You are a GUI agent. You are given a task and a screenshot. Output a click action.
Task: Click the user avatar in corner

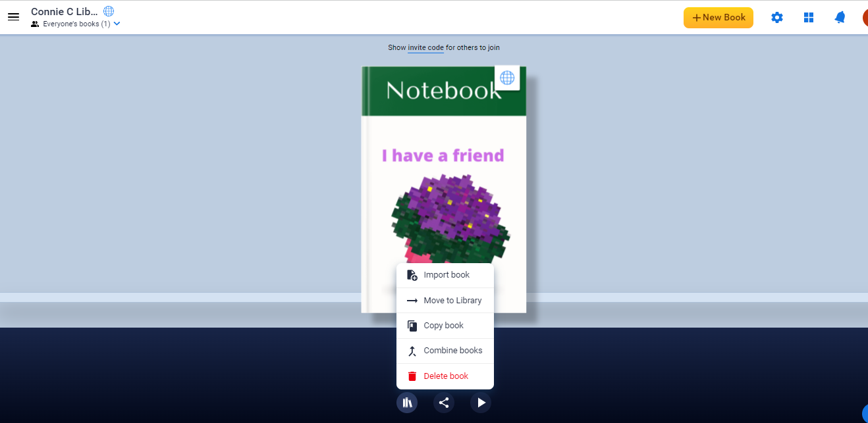(865, 18)
